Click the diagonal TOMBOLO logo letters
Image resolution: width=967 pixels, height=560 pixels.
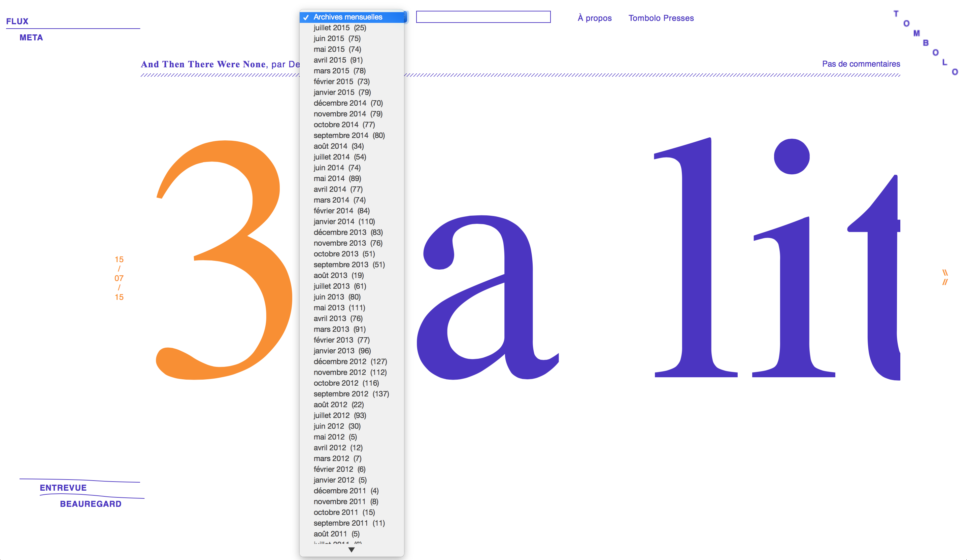click(926, 43)
